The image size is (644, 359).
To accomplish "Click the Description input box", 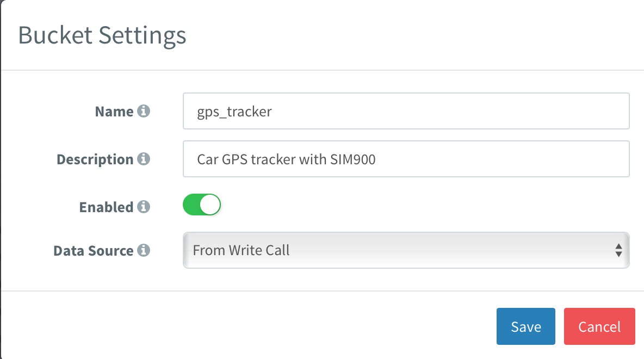I will point(406,158).
